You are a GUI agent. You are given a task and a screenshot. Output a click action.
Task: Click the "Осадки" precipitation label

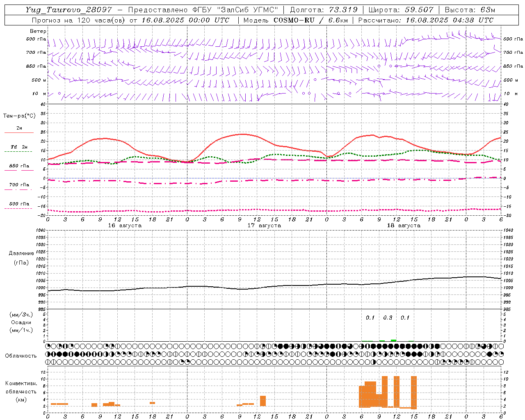click(x=21, y=322)
